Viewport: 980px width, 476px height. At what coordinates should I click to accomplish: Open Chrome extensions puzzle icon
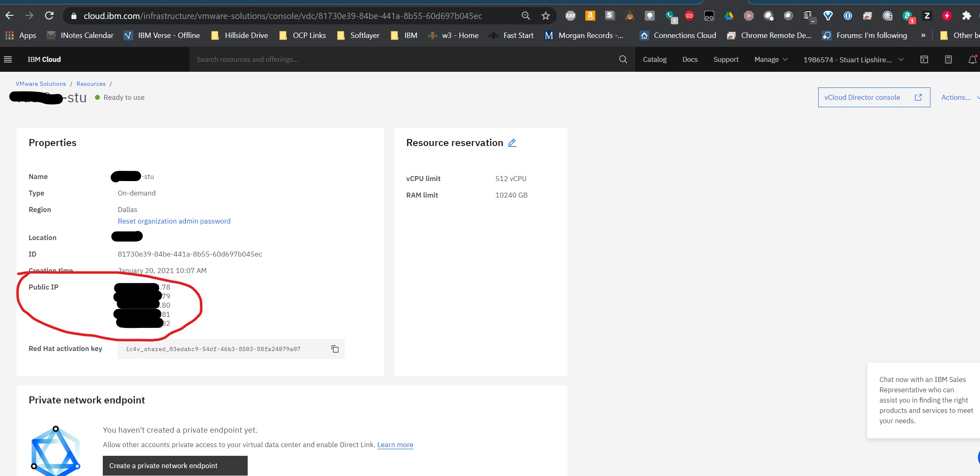coord(966,16)
